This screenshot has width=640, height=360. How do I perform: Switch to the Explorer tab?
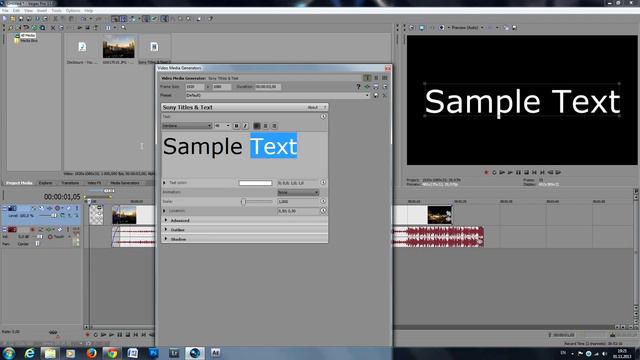[x=45, y=183]
